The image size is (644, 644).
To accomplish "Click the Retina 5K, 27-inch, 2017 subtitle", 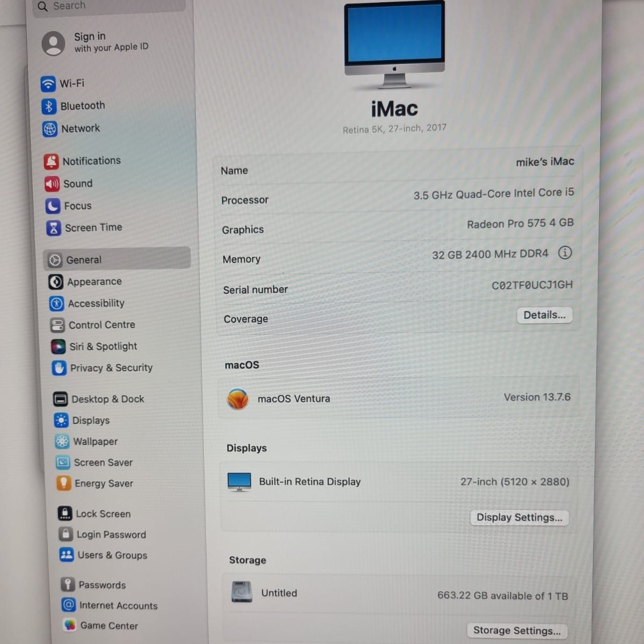I will [394, 129].
